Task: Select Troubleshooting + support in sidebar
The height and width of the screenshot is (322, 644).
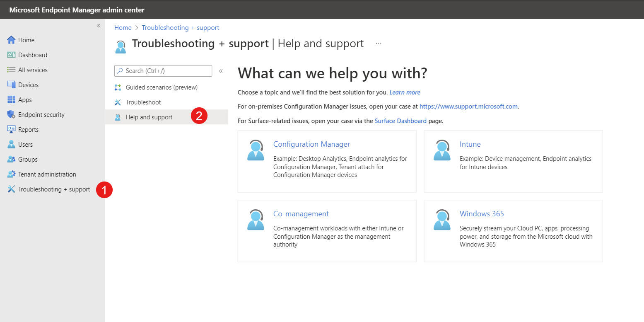Action: [x=54, y=189]
